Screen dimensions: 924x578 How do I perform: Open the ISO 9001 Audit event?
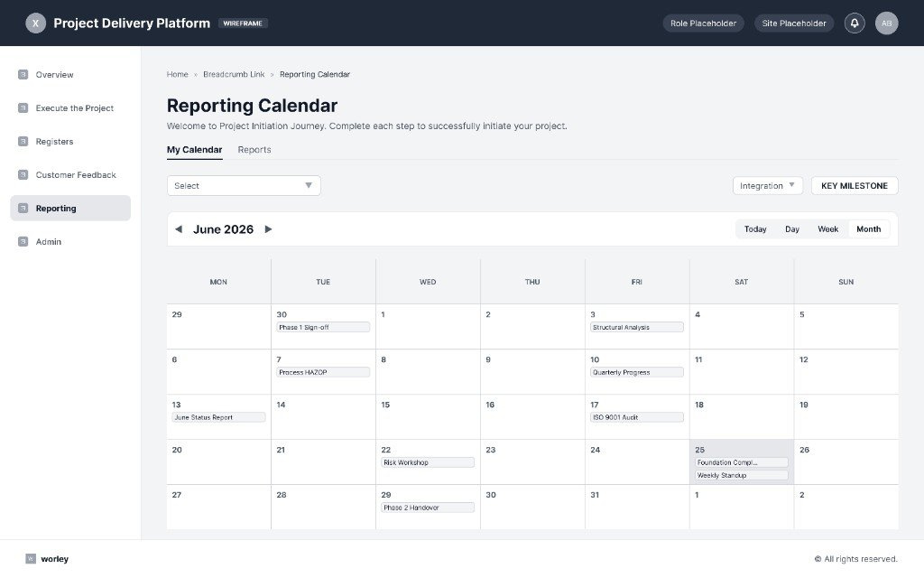point(636,417)
